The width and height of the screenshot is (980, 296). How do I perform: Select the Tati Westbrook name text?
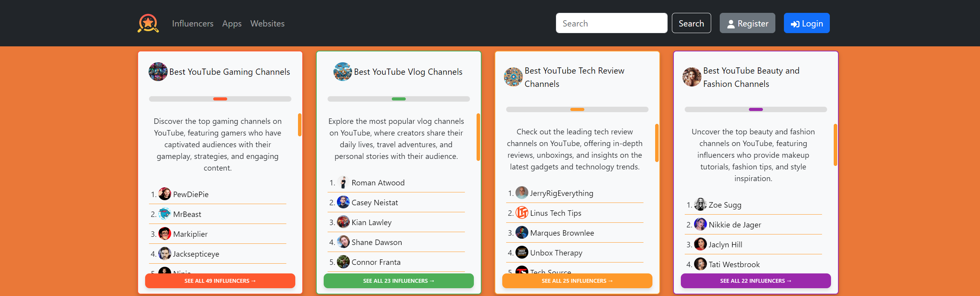(734, 264)
